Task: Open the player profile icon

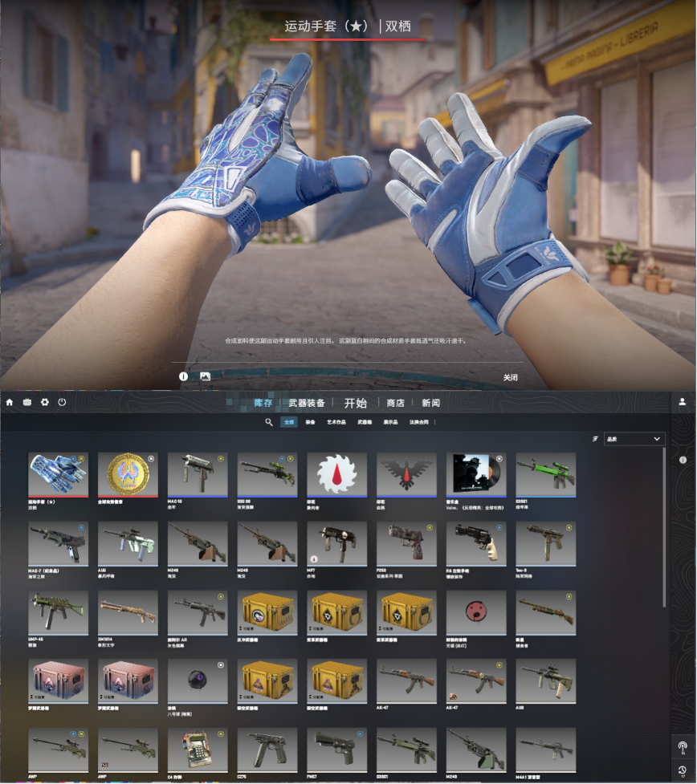Action: point(682,401)
